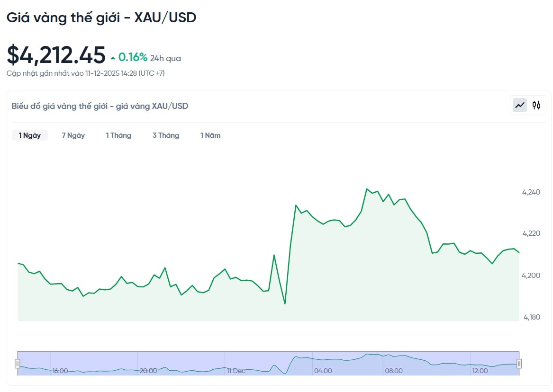Screen dimensions: 553x392
Task: Click the 04:00 navigator time label
Action: (x=323, y=371)
